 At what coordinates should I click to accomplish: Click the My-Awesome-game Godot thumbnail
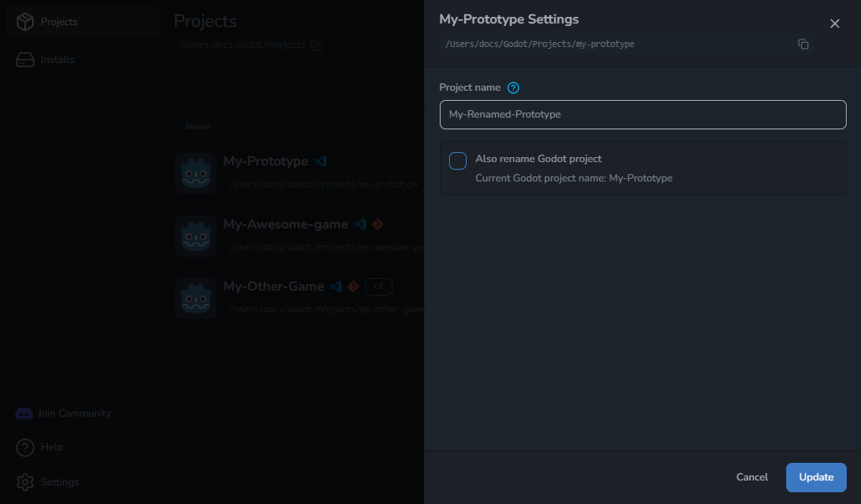pos(196,236)
